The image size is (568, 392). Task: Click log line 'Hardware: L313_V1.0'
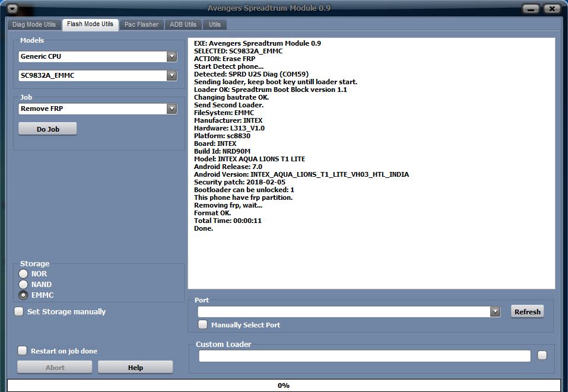click(x=229, y=128)
